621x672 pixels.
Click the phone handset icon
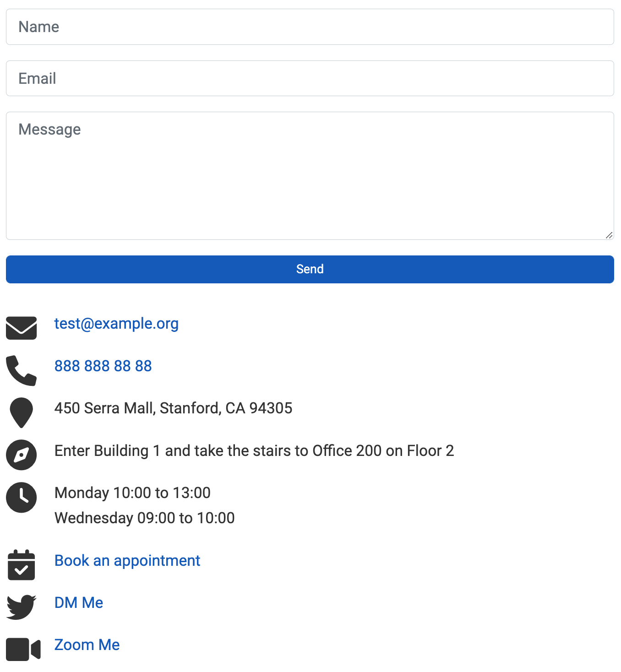click(21, 370)
